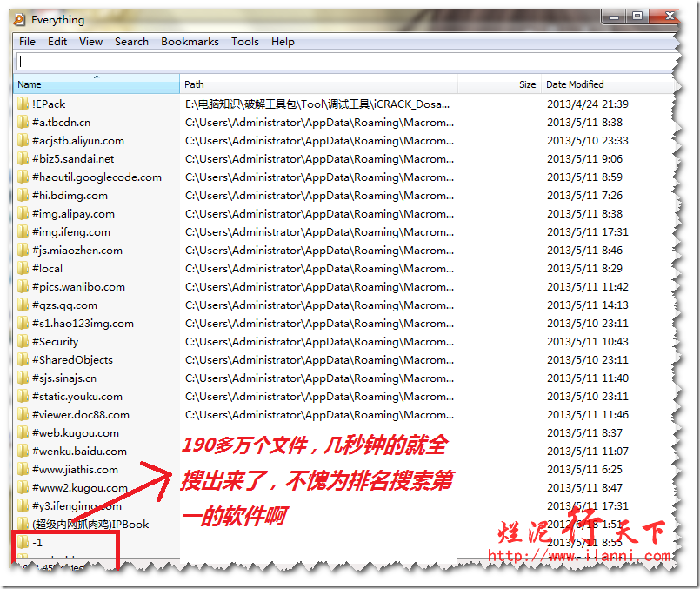Click the path of the #local row
This screenshot has height=589, width=700.
[x=320, y=269]
